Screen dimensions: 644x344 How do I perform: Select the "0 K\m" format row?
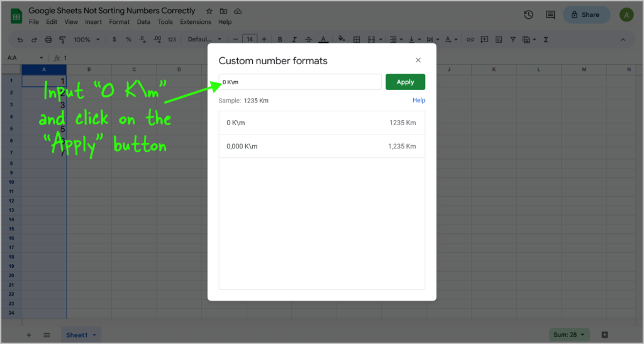pos(322,123)
